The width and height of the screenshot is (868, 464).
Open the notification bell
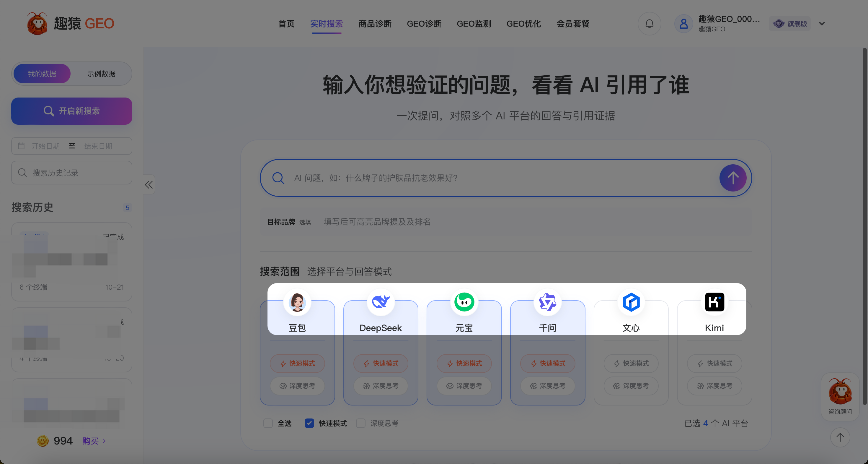click(x=649, y=24)
